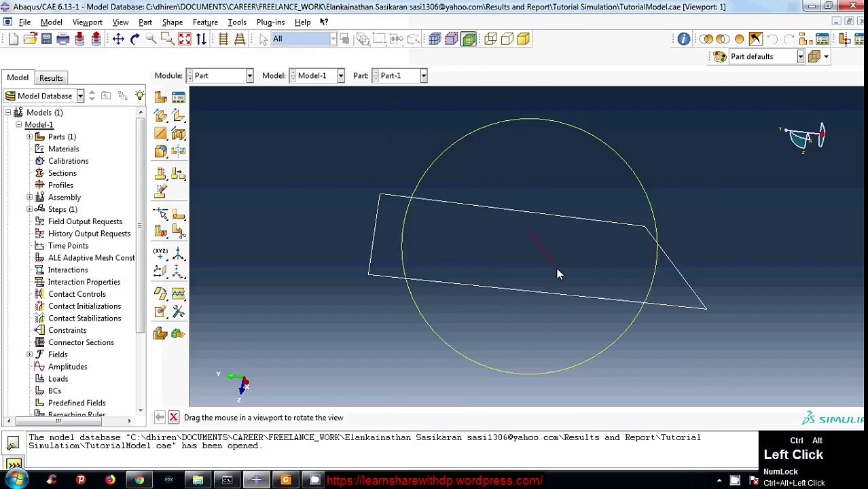Open Firefox from the taskbar

(x=110, y=480)
